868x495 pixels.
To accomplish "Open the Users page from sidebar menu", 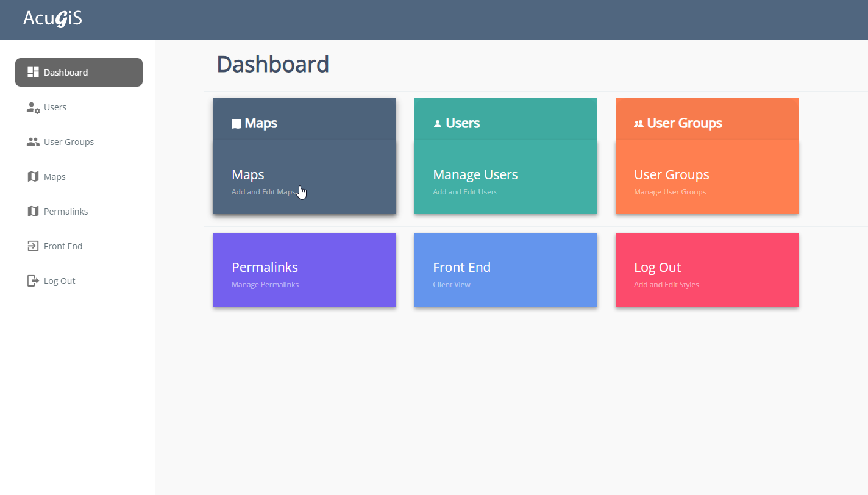I will [55, 107].
